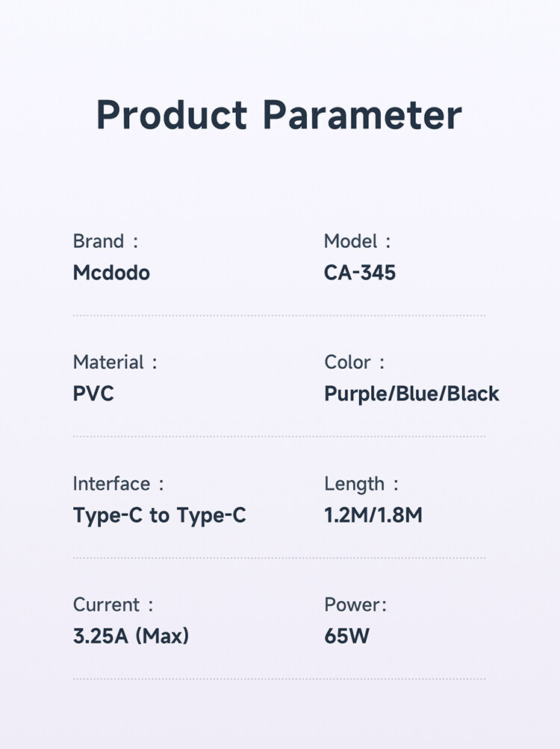Click the "Length :" label
560x749 pixels.
[361, 484]
